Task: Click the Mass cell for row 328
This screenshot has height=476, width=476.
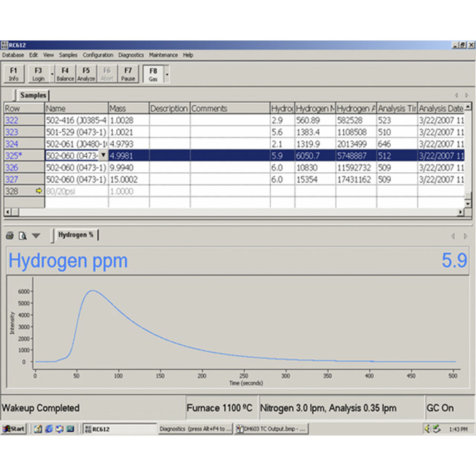Action: point(129,191)
